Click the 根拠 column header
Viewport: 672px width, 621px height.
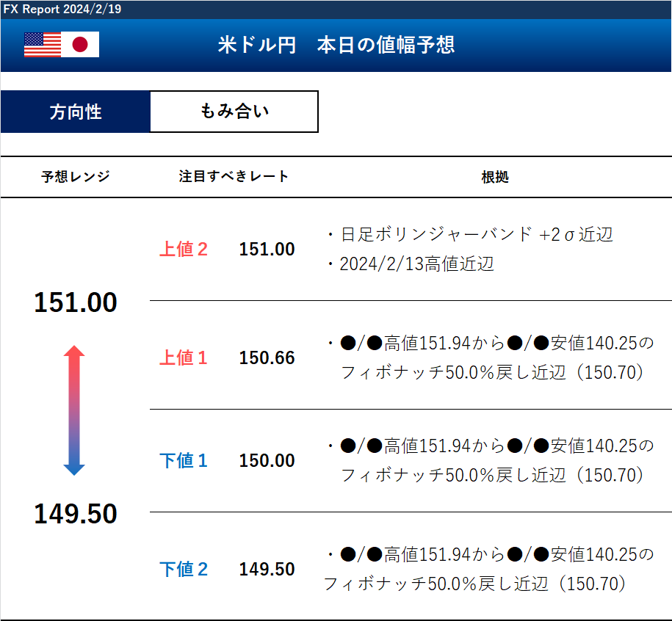(x=495, y=177)
